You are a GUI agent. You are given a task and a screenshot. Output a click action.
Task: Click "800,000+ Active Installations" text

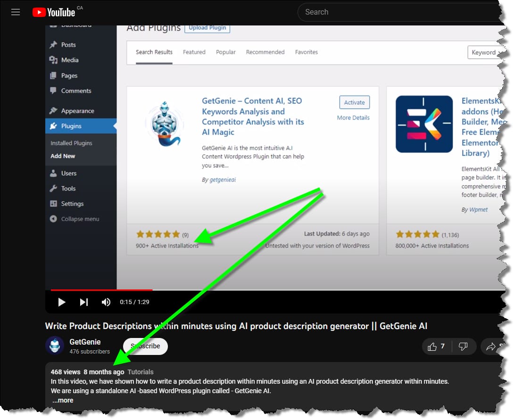(x=432, y=246)
